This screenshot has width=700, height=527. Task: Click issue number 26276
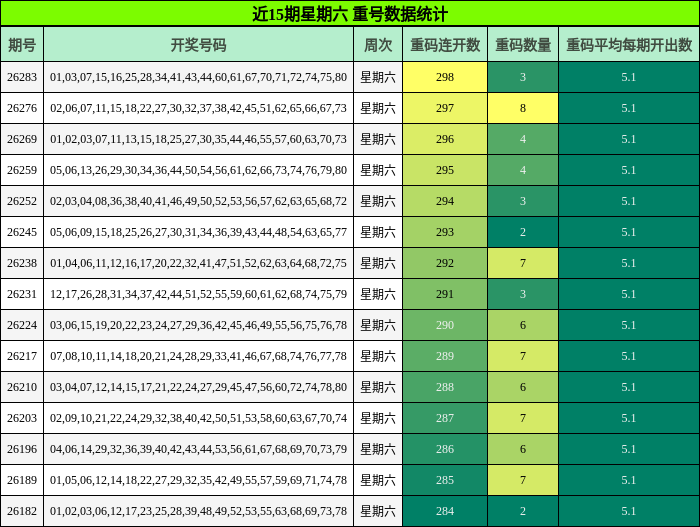coord(22,108)
